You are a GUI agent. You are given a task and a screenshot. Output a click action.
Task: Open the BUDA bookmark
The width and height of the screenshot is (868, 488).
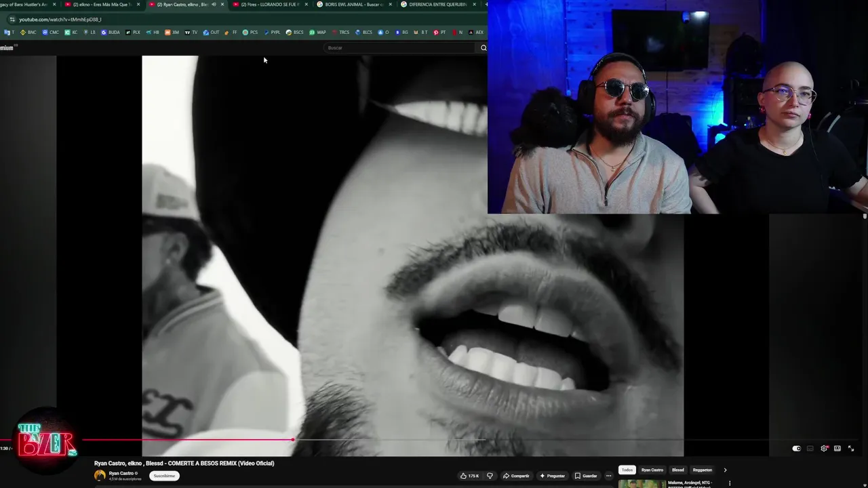click(x=111, y=33)
